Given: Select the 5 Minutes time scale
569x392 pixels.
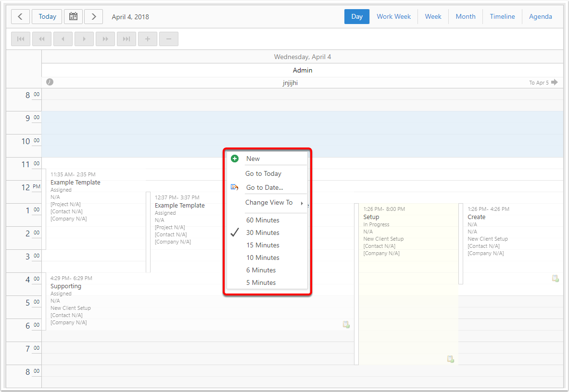Looking at the screenshot, I should coord(267,282).
